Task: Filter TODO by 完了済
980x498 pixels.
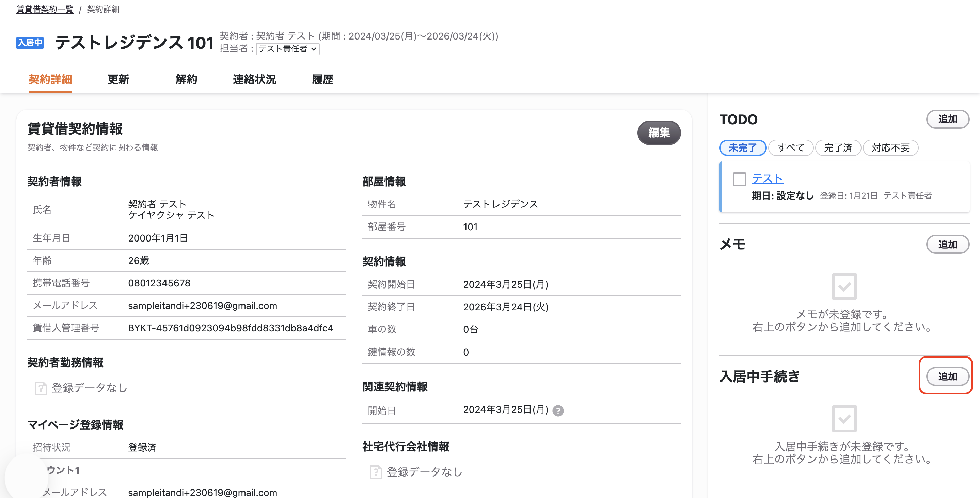Action: click(838, 147)
